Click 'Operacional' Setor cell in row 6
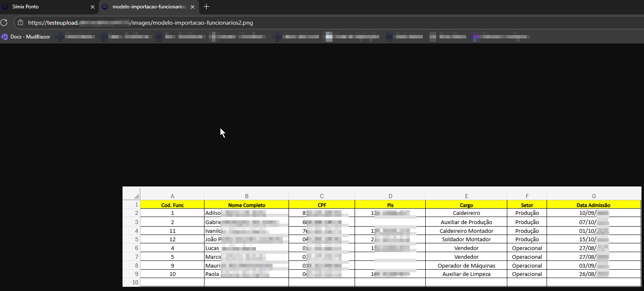644x291 pixels. [x=527, y=248]
